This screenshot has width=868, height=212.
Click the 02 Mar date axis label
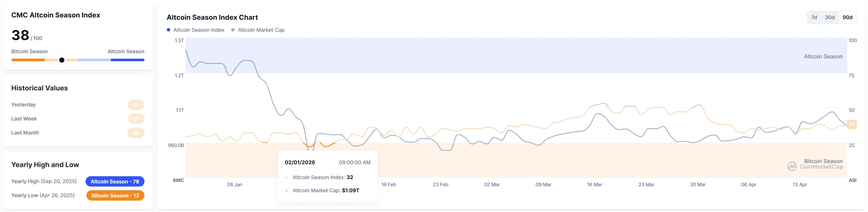492,185
